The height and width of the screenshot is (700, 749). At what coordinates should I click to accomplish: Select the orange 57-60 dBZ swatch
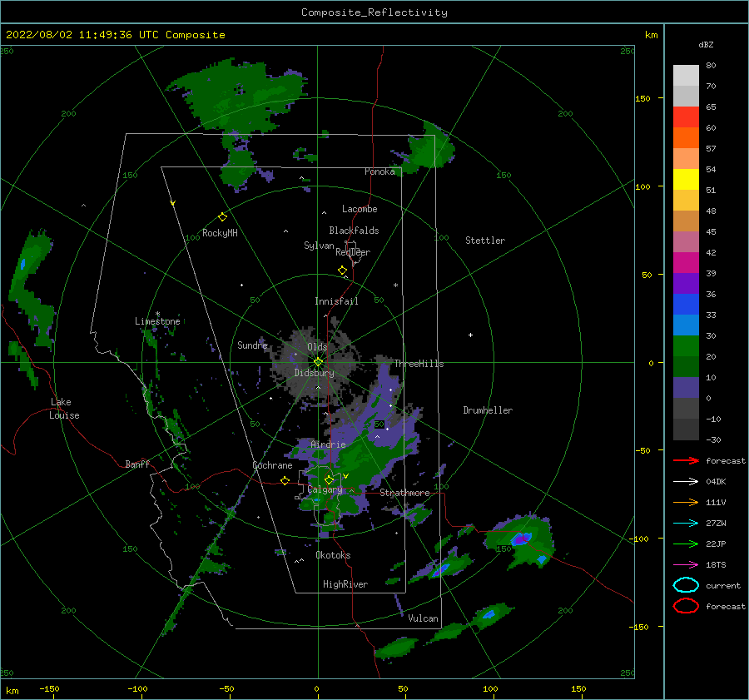pos(686,138)
